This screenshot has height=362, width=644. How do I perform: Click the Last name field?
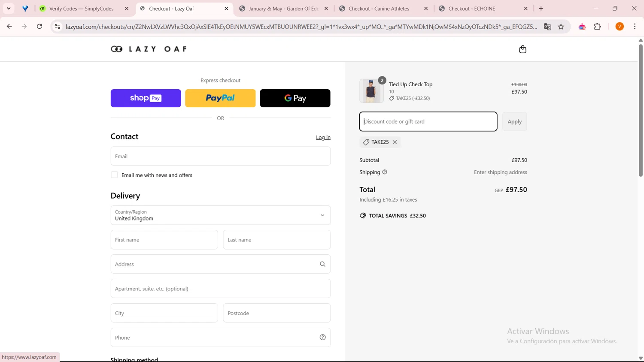(276, 240)
